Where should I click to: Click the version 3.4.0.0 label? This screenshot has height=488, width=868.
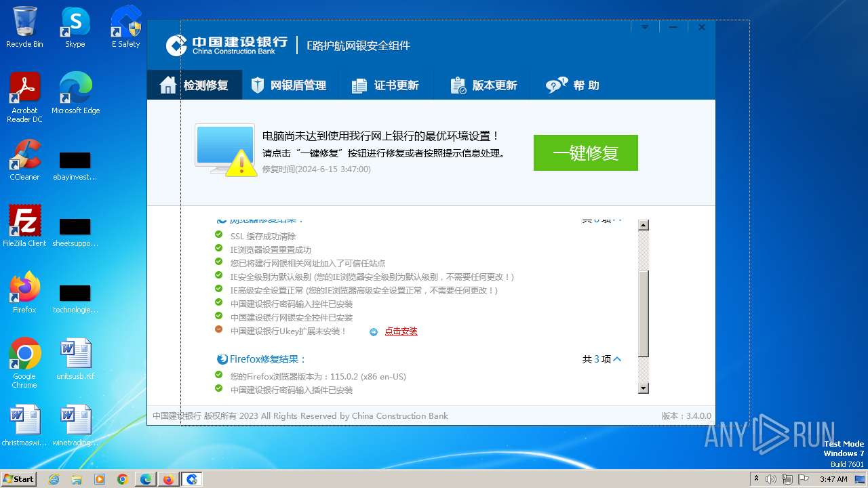coord(686,416)
